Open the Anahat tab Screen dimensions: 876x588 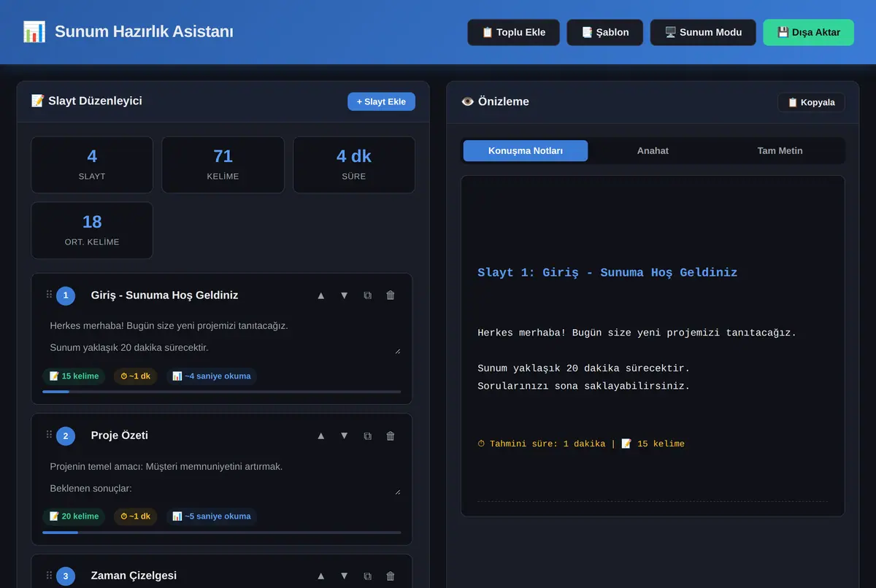(x=653, y=151)
